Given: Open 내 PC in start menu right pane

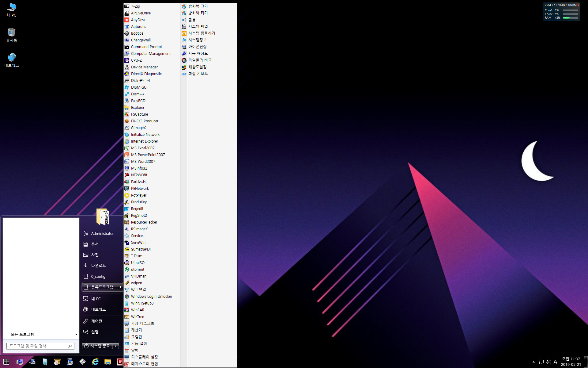Looking at the screenshot, I should point(103,299).
